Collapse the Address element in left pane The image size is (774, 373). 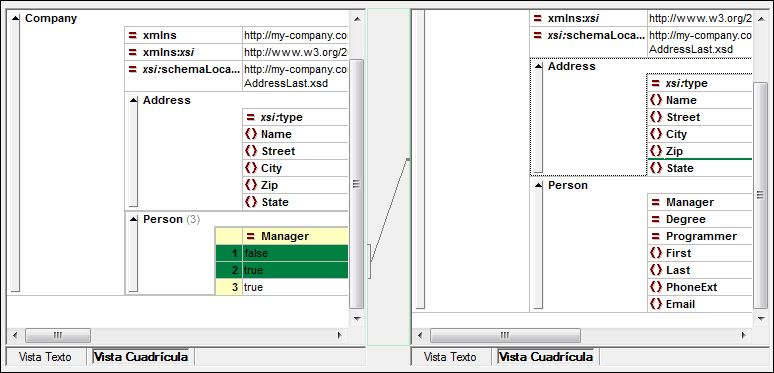[133, 100]
